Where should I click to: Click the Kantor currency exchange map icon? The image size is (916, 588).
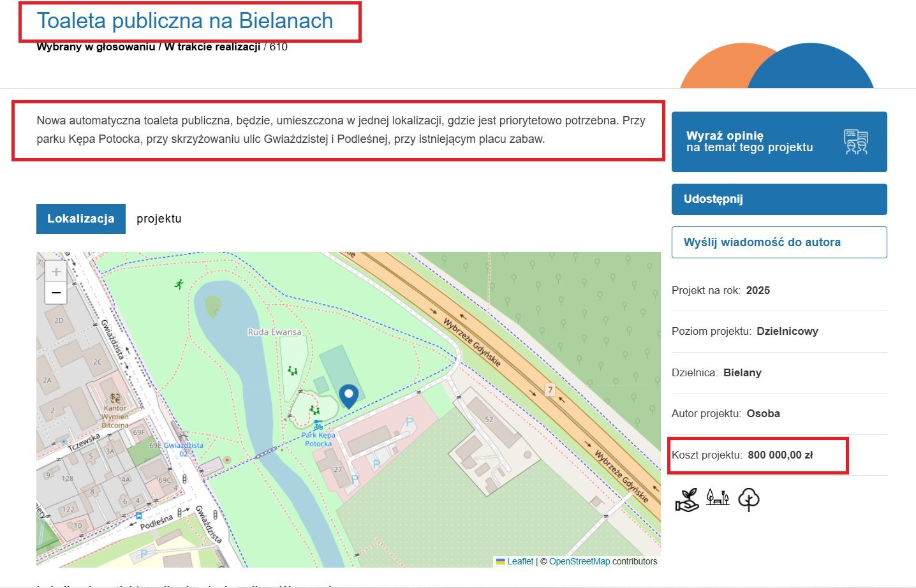point(115,398)
